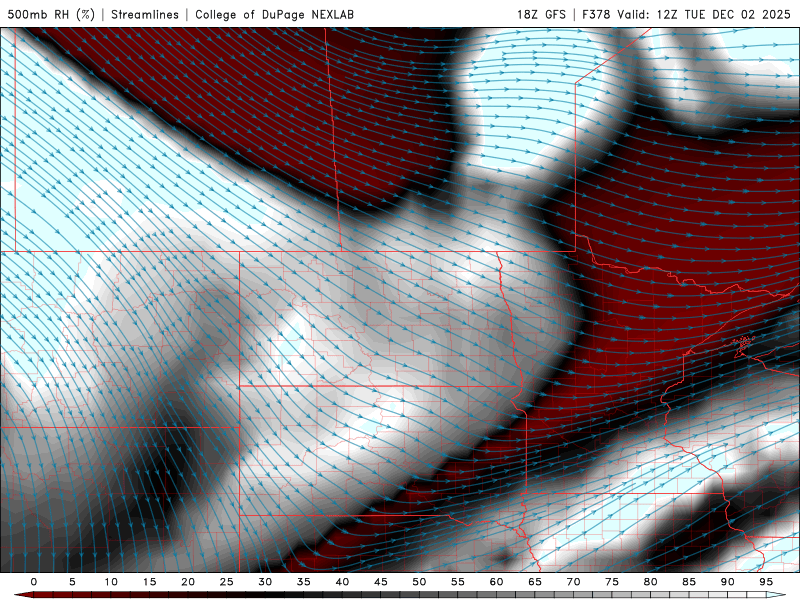Click the "F378" forecast hour label
This screenshot has height=600, width=800.
point(596,14)
